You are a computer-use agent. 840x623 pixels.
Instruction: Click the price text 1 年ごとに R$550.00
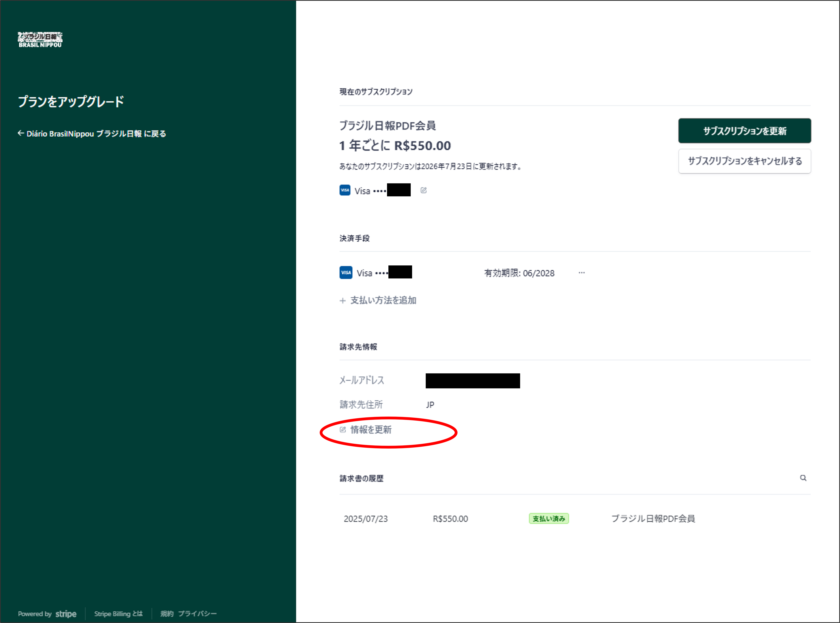pos(395,146)
